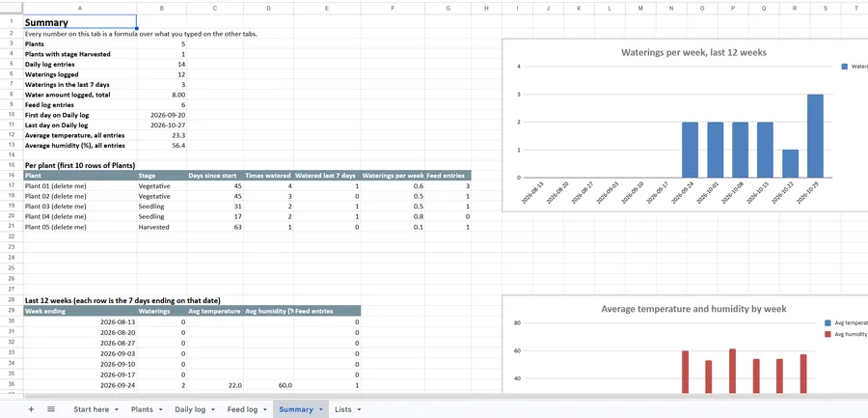Click the 'Week ending' header cell
This screenshot has height=418, width=868.
point(80,311)
